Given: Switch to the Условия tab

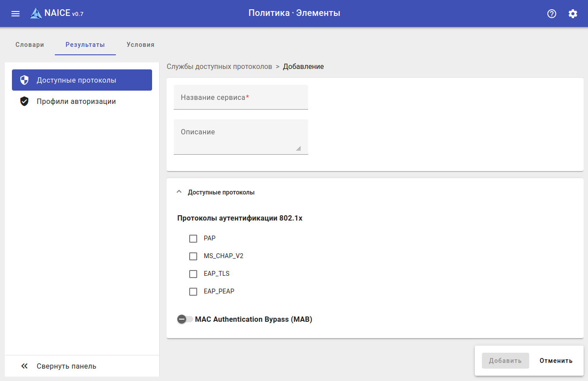Looking at the screenshot, I should coord(140,45).
